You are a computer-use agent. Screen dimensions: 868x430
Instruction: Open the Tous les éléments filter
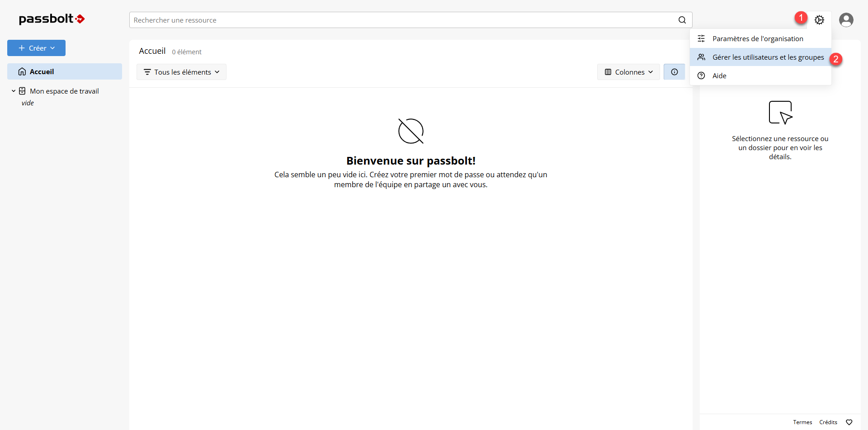[x=181, y=72]
